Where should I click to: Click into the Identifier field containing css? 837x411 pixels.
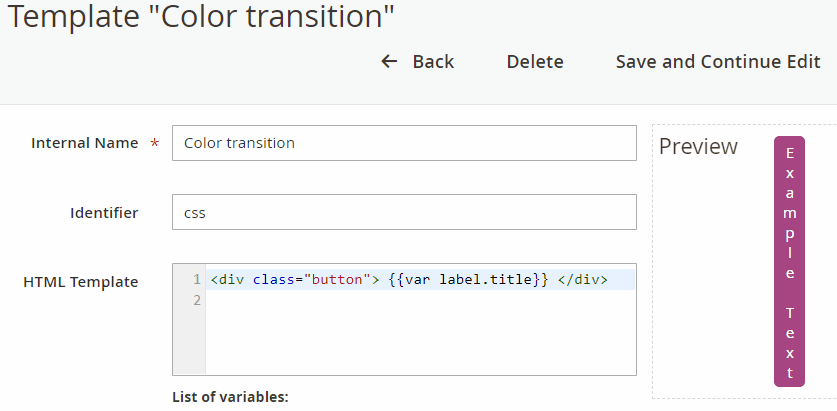(404, 212)
